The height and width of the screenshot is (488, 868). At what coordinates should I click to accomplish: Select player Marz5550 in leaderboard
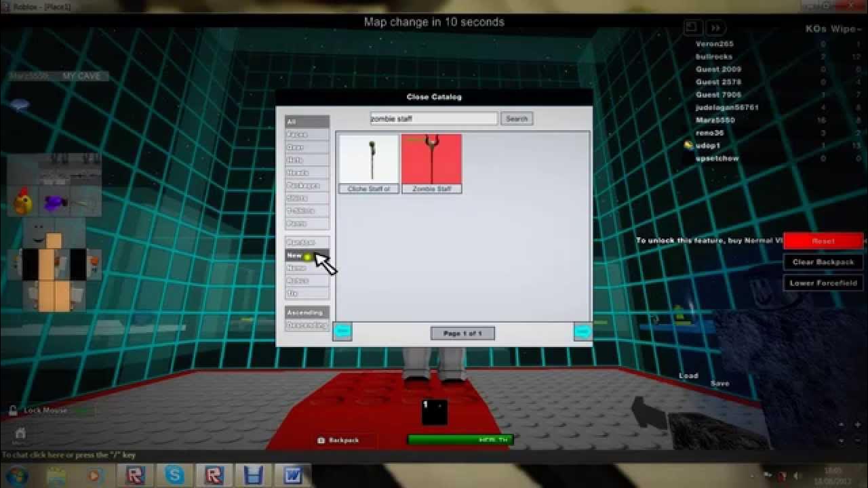tap(715, 121)
